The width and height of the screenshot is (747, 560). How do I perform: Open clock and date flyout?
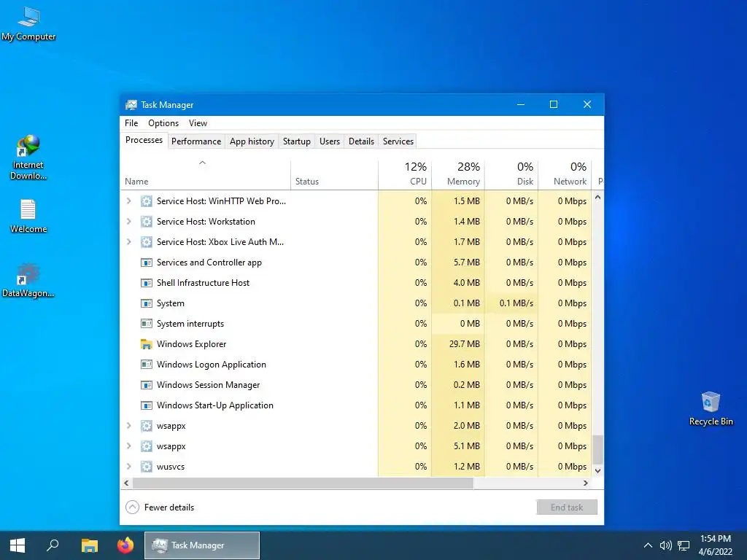point(715,545)
